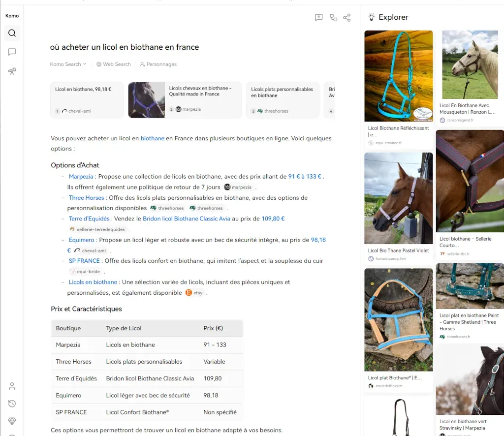Open the history clock icon in sidebar
The height and width of the screenshot is (436, 504).
coord(12,404)
